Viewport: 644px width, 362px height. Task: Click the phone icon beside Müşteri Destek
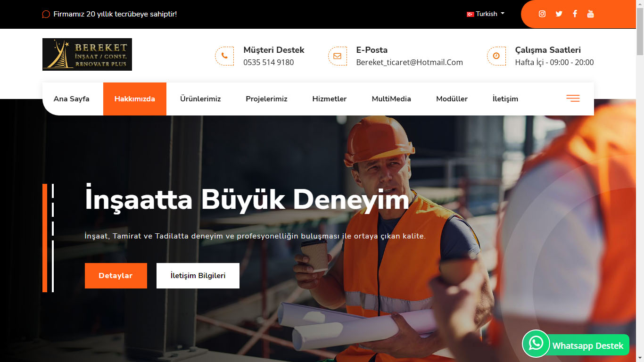pyautogui.click(x=224, y=56)
